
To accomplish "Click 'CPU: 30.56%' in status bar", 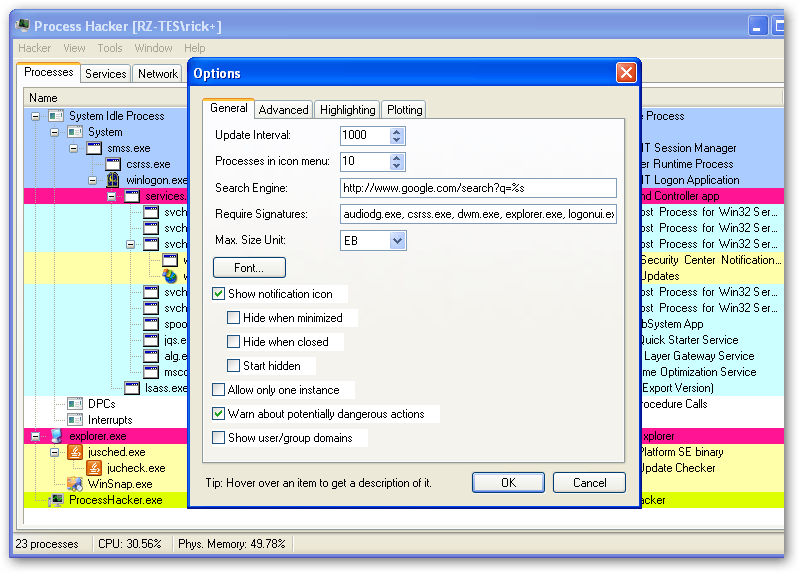I will (x=129, y=544).
